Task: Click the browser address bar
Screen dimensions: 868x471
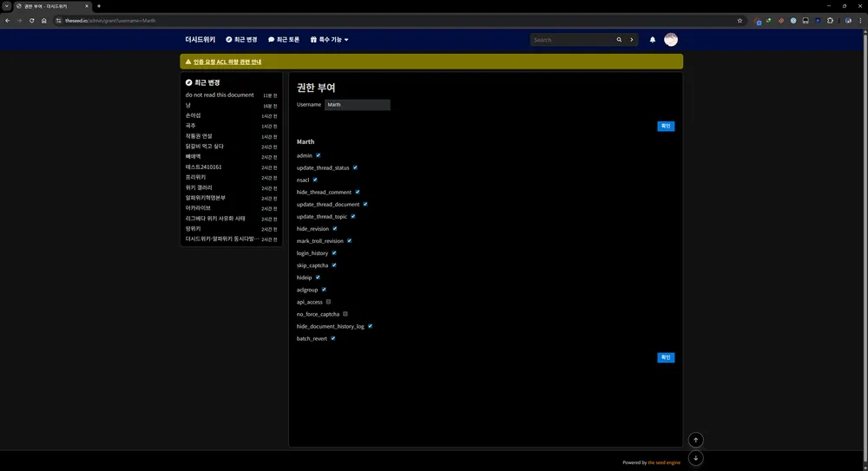Action: pos(398,21)
